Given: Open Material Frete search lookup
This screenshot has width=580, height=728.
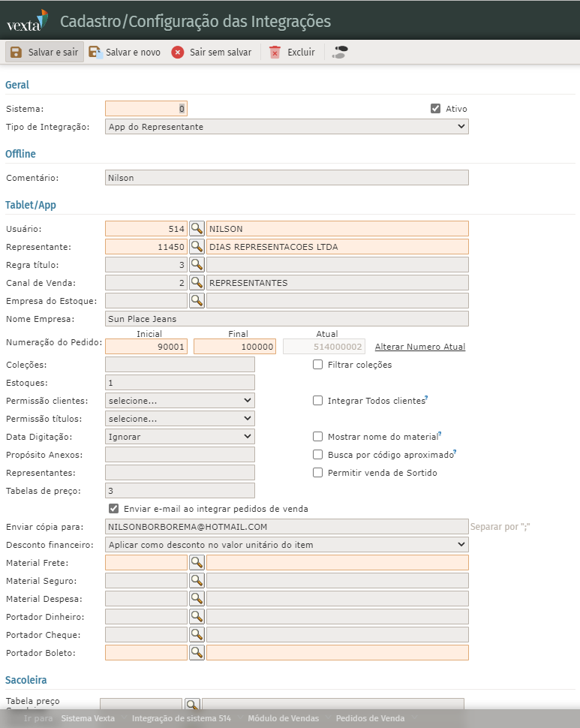Looking at the screenshot, I should point(197,562).
